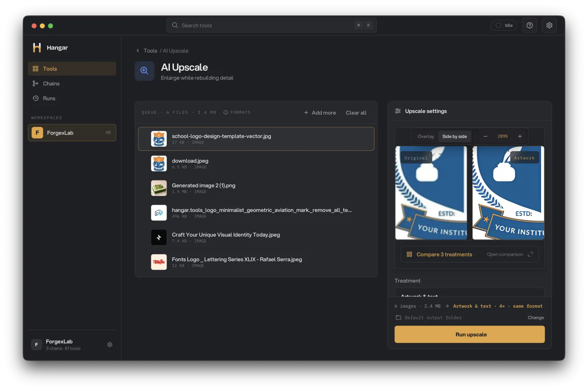Click the Original label badge
588x391 pixels.
click(x=416, y=158)
